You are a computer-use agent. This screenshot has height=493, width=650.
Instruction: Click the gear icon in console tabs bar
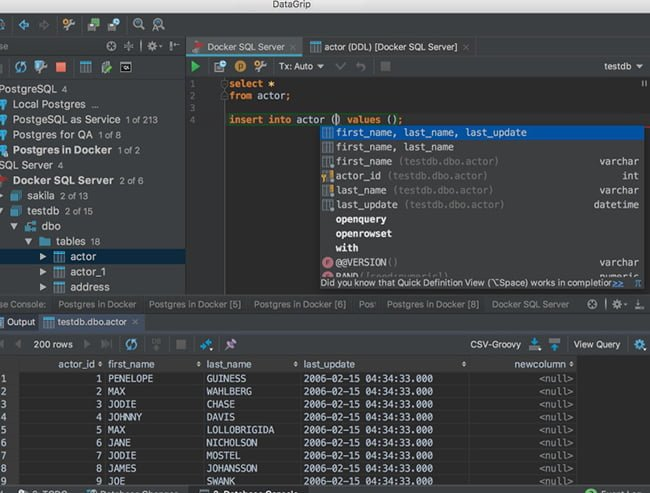pos(619,304)
